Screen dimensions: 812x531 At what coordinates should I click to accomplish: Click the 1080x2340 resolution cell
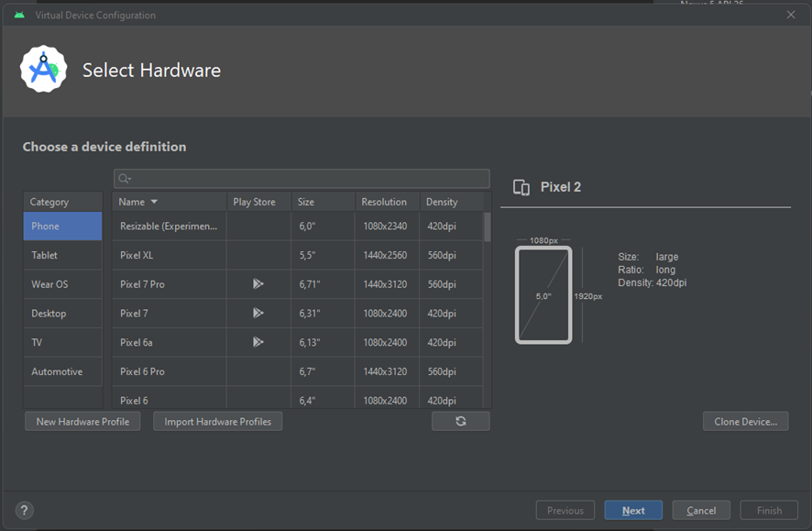pyautogui.click(x=385, y=227)
